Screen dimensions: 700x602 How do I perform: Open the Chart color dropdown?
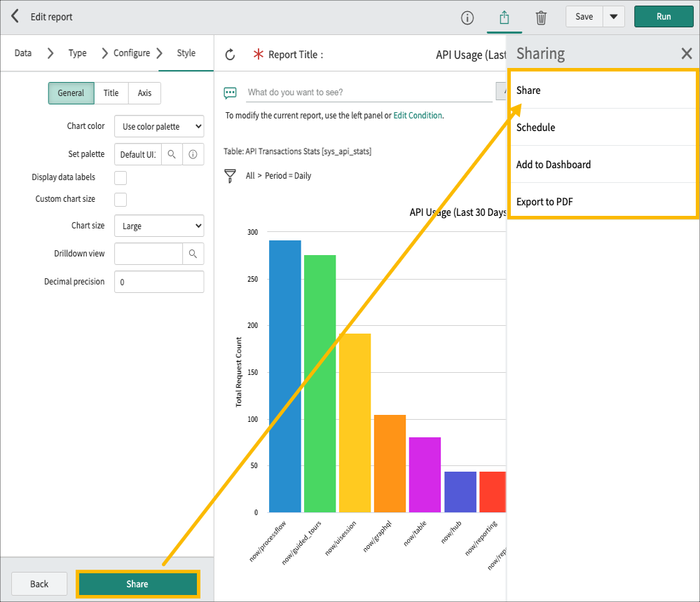158,126
